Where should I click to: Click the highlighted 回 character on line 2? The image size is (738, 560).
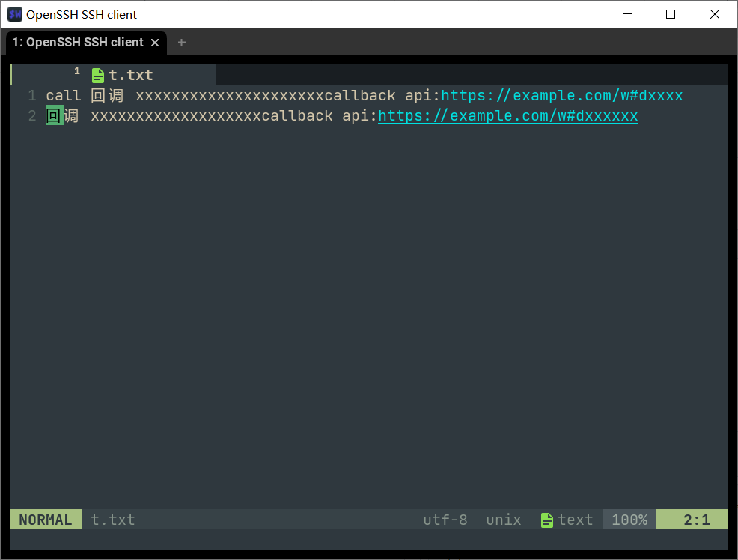click(52, 115)
